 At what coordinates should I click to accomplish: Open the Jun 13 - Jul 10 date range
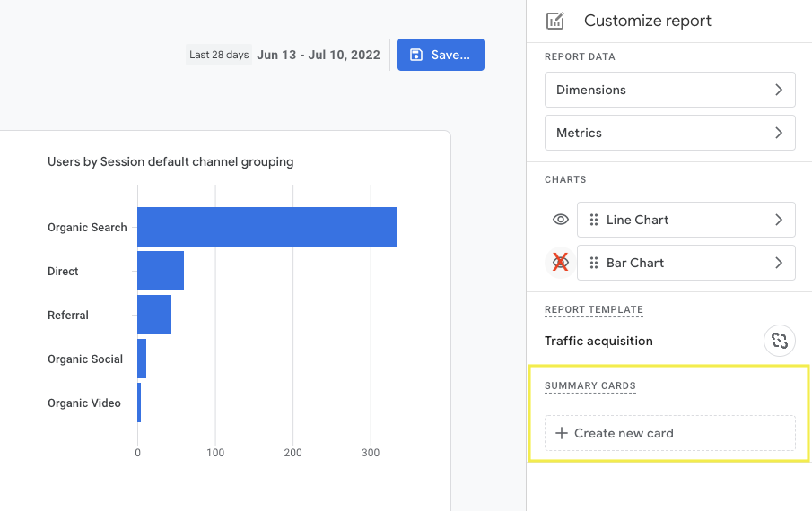pos(318,55)
